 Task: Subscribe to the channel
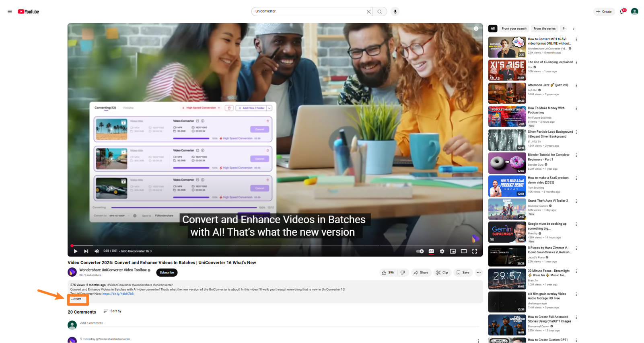click(167, 273)
